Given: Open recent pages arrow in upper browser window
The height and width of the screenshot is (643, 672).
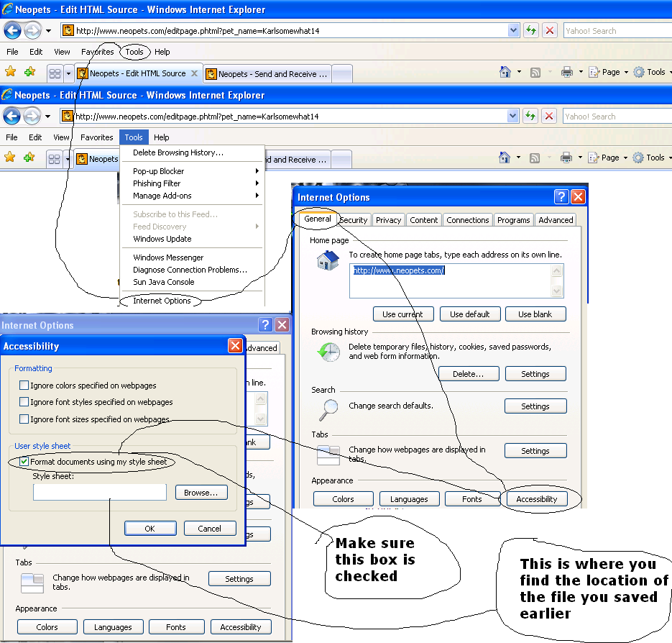Looking at the screenshot, I should click(48, 31).
